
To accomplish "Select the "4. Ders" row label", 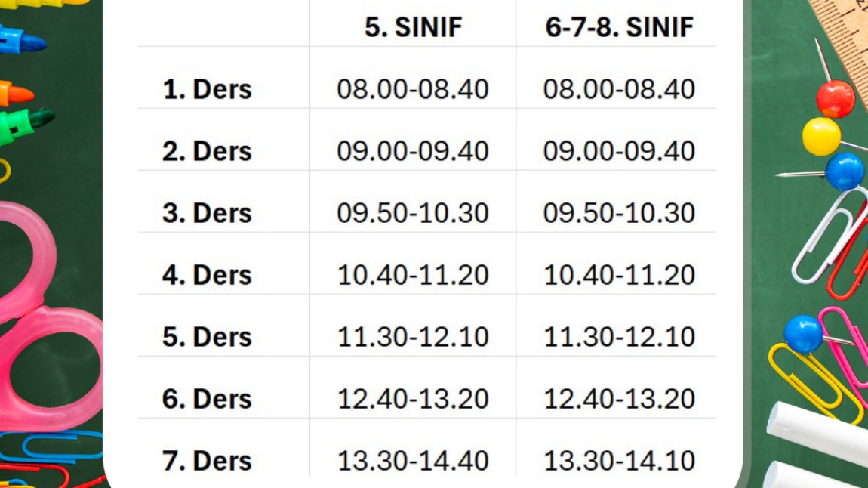I will coord(207,275).
